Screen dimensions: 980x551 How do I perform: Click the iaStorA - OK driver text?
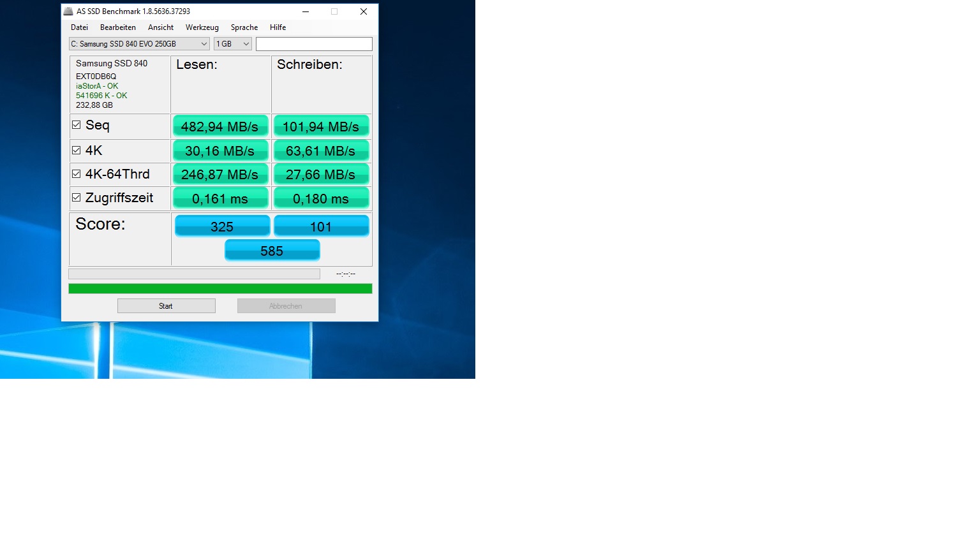[x=97, y=86]
